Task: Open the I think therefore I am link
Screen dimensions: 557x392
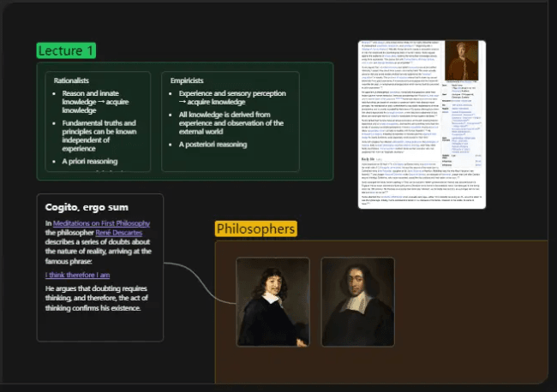Action: point(77,275)
